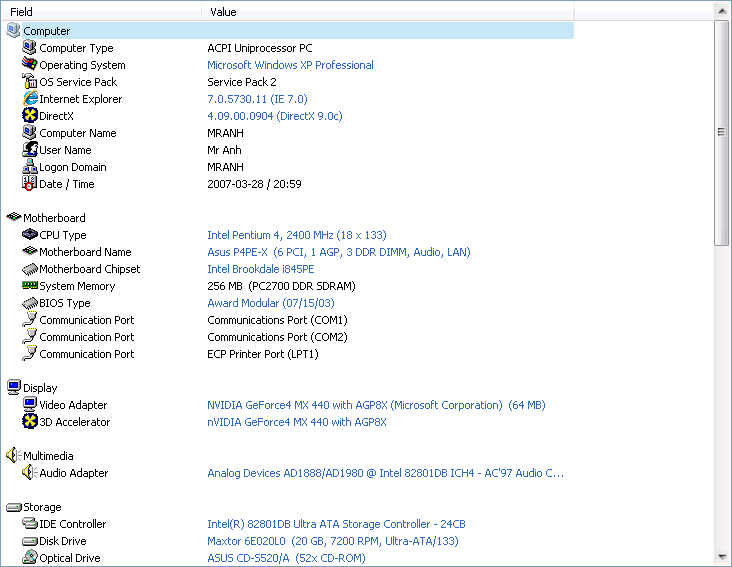
Task: Click the Date / Time clock icon
Action: 30,183
